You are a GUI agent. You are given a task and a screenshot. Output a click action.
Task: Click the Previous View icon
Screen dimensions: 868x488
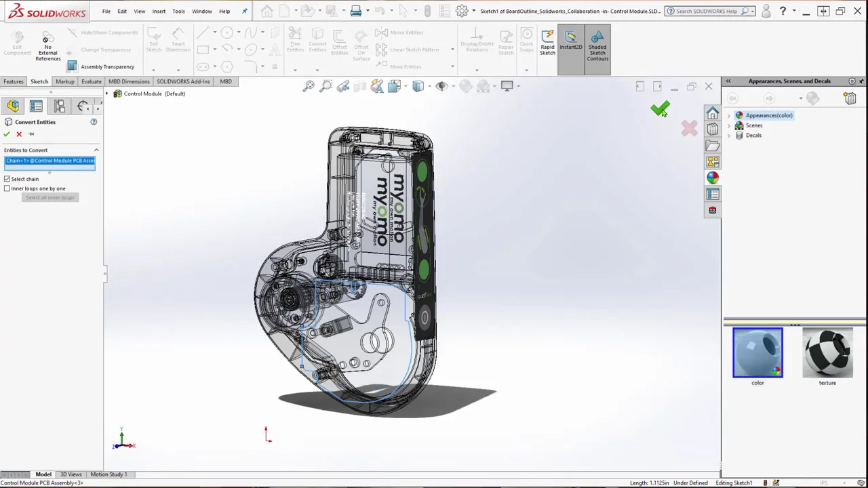342,86
